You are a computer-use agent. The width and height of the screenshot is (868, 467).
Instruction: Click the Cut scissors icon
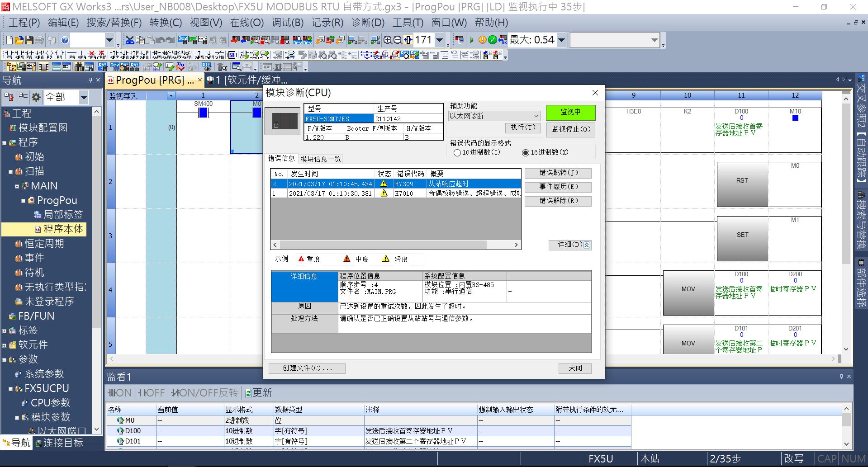(x=130, y=40)
